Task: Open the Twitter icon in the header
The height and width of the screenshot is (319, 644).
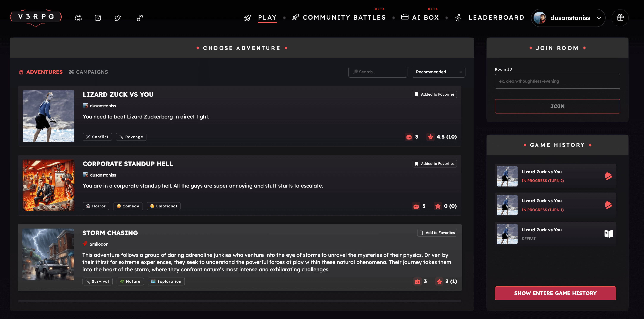Action: click(118, 18)
